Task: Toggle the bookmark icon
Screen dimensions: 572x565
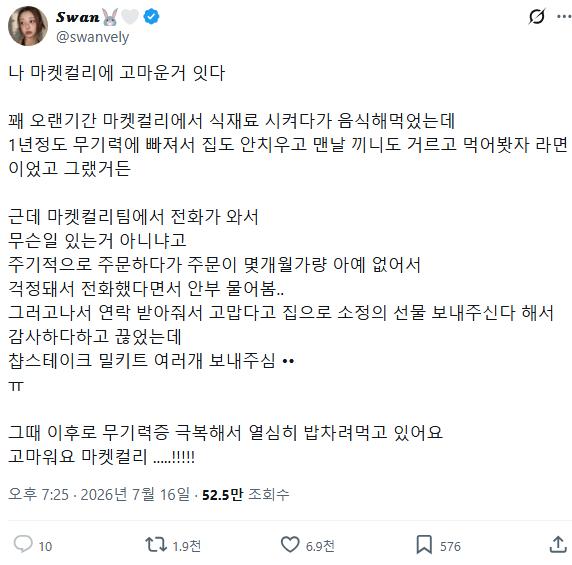Action: pyautogui.click(x=424, y=545)
